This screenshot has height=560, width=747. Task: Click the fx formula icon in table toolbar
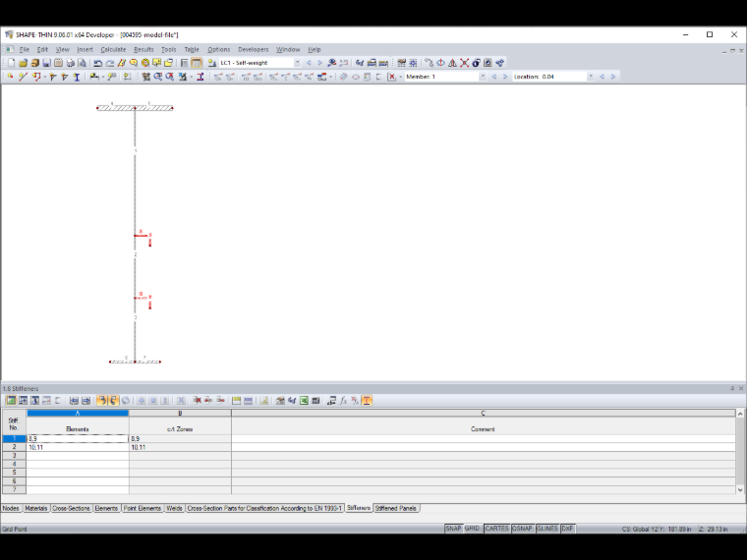[343, 401]
